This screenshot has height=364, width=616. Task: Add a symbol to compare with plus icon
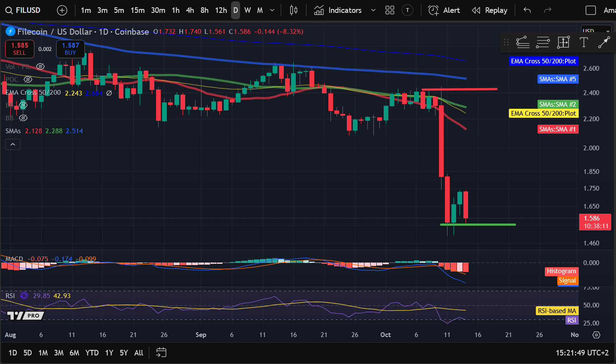pos(62,10)
